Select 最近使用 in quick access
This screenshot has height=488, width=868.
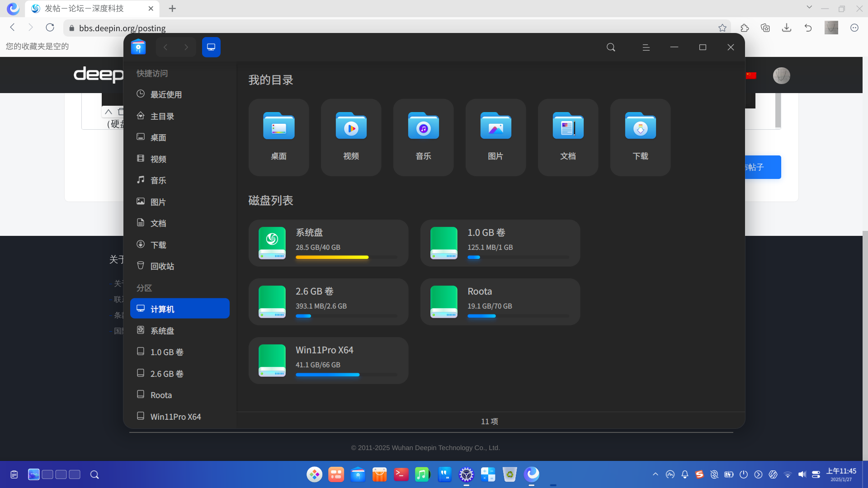[180, 94]
